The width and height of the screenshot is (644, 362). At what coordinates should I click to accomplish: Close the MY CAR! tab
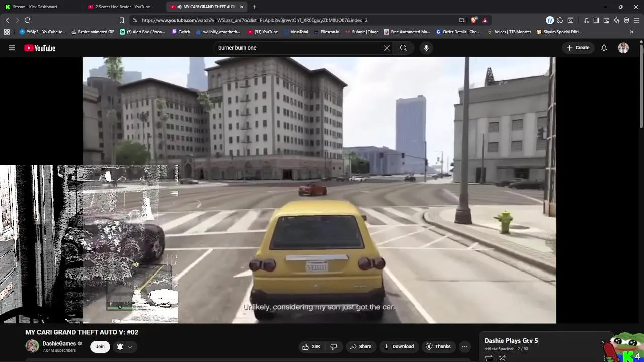pos(242,7)
